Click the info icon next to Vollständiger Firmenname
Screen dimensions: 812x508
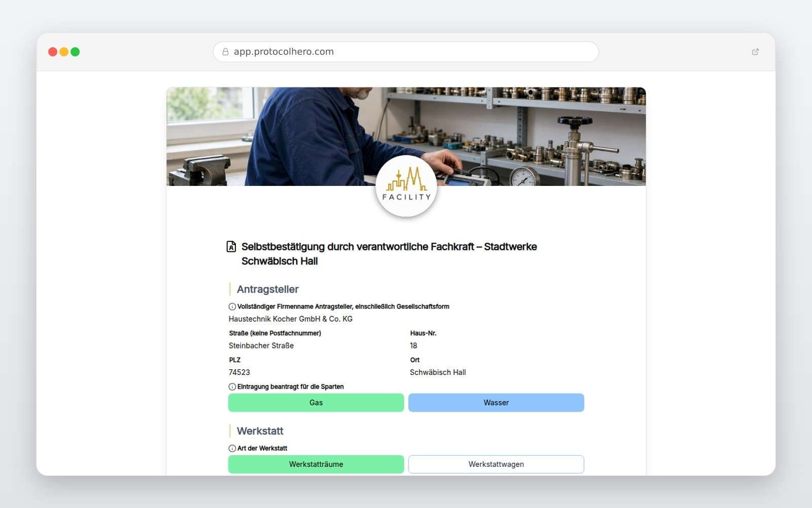pyautogui.click(x=232, y=307)
